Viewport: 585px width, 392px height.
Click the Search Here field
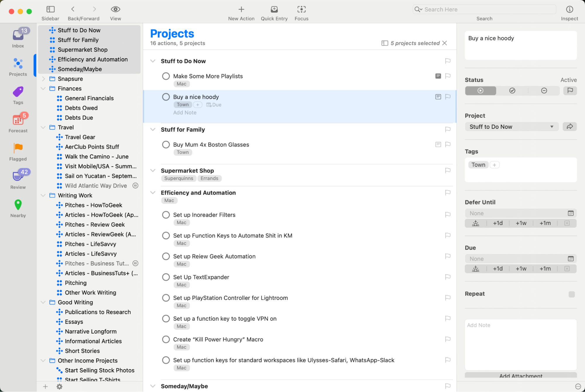[x=484, y=9]
